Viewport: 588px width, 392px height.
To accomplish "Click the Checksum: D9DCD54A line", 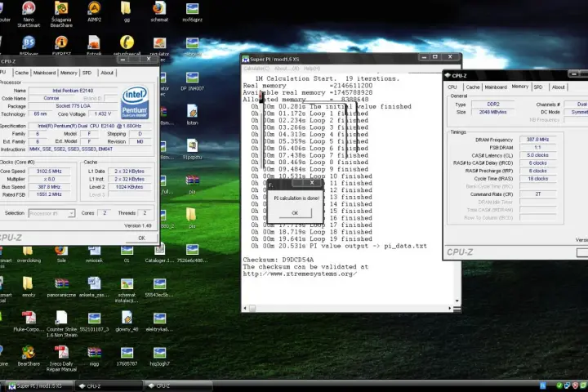I will click(x=278, y=260).
